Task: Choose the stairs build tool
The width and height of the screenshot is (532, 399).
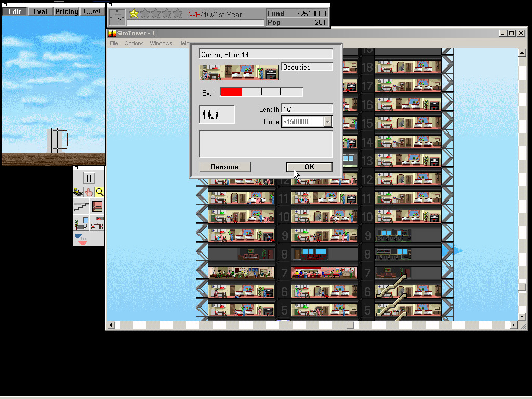Action: tap(81, 206)
